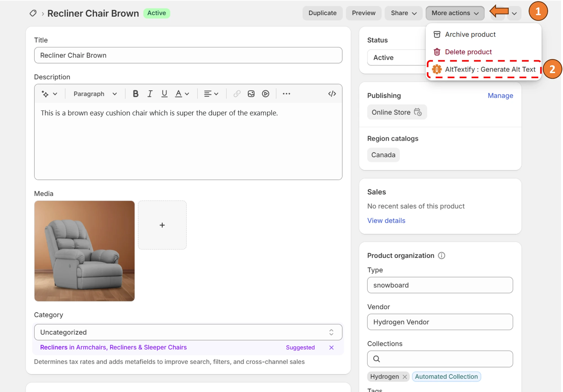This screenshot has height=392, width=563.
Task: Toggle underline formatting
Action: [164, 94]
